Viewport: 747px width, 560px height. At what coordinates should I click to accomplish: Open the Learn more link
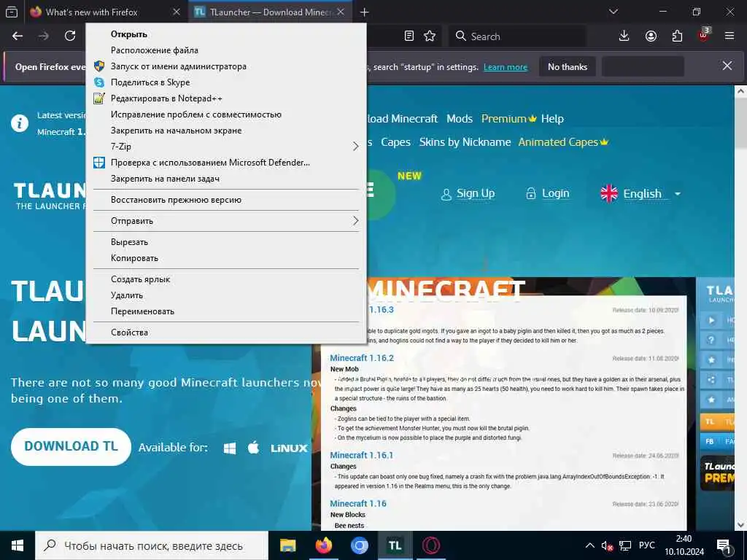pos(506,67)
